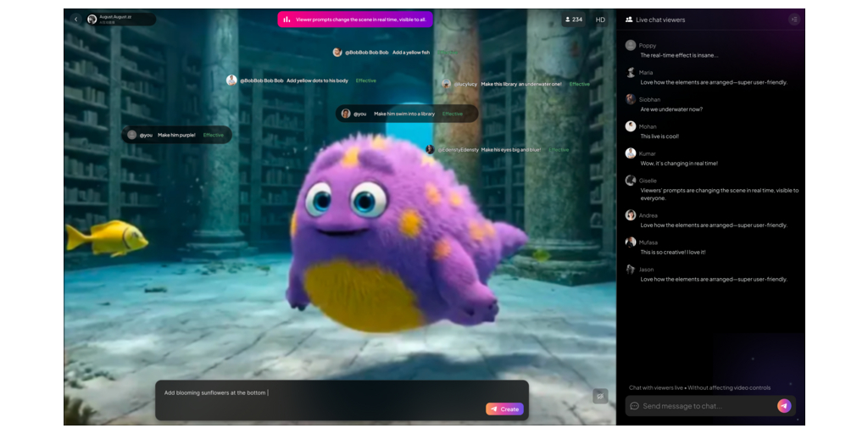The image size is (868, 434).
Task: Click the Live chat viewers people icon
Action: 629,19
